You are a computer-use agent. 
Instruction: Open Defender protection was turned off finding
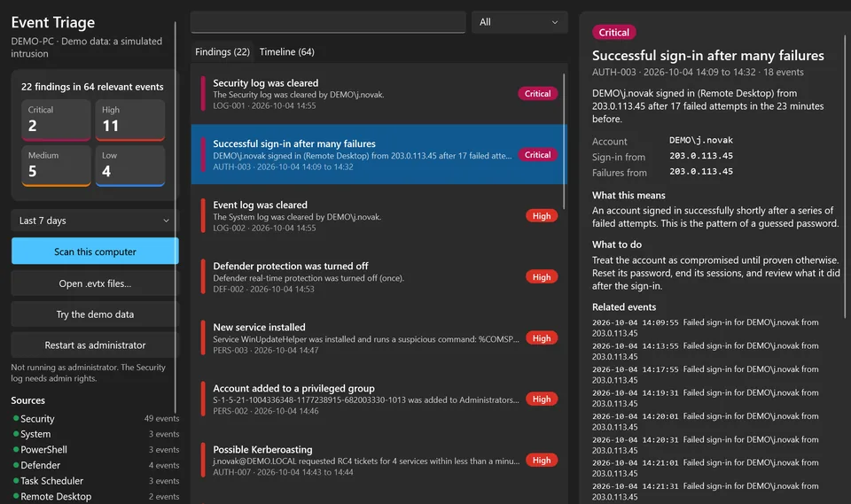379,276
